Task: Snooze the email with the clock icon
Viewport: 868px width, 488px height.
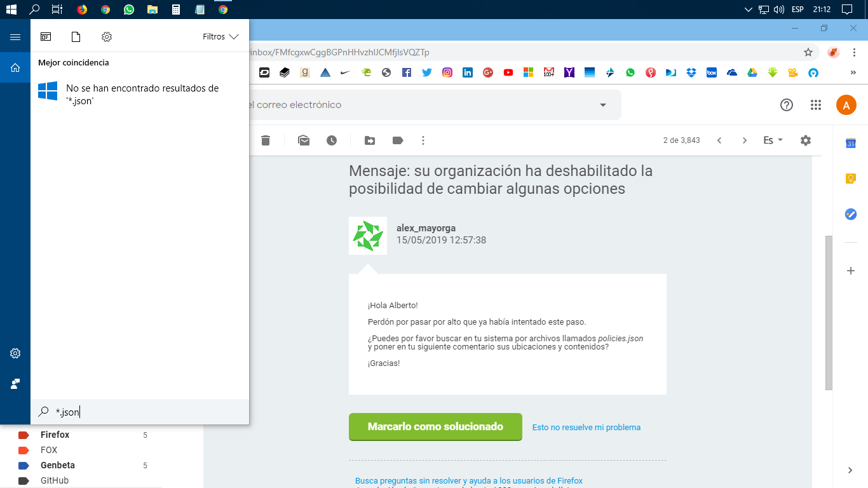Action: (x=332, y=140)
